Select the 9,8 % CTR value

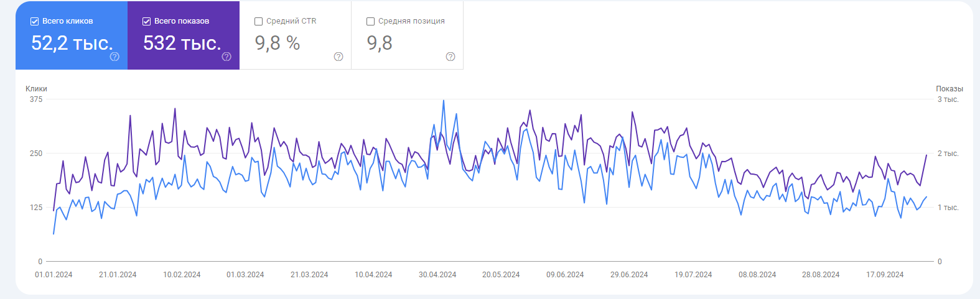pyautogui.click(x=278, y=43)
